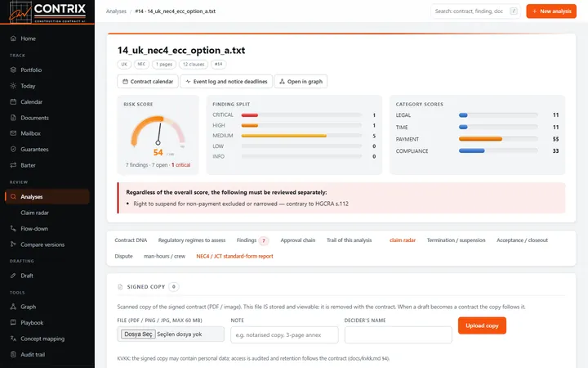Click the Decider's name input field
Image resolution: width=588 pixels, height=368 pixels.
point(399,334)
